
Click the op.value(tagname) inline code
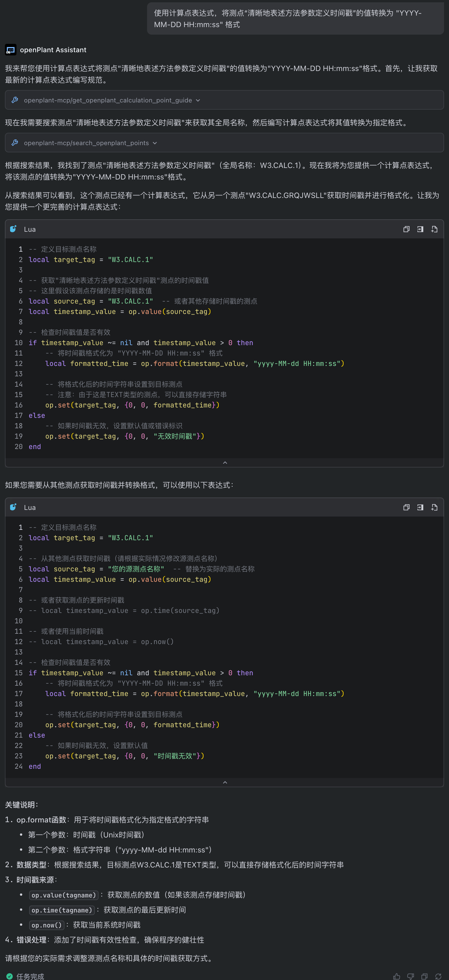[x=64, y=895]
